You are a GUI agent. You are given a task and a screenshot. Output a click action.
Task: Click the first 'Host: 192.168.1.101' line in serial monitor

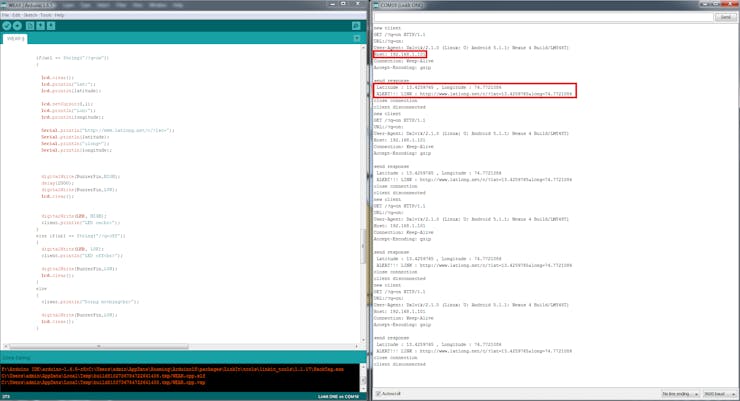(399, 54)
